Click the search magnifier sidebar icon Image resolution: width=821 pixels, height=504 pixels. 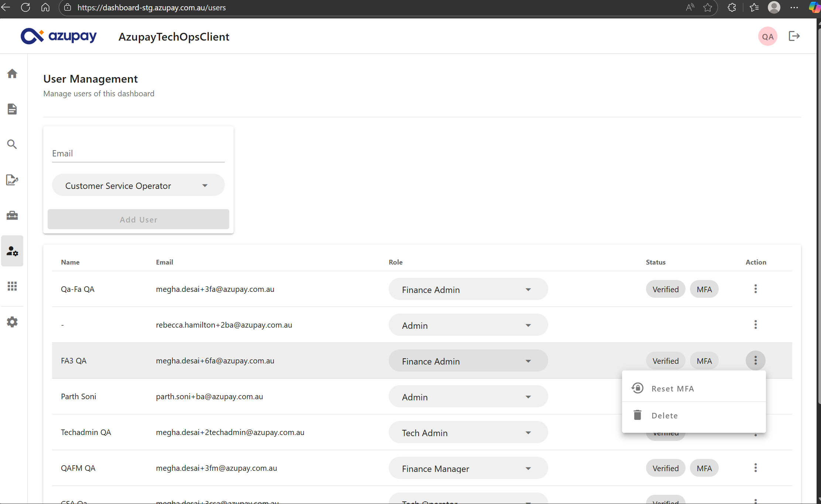[x=12, y=144]
